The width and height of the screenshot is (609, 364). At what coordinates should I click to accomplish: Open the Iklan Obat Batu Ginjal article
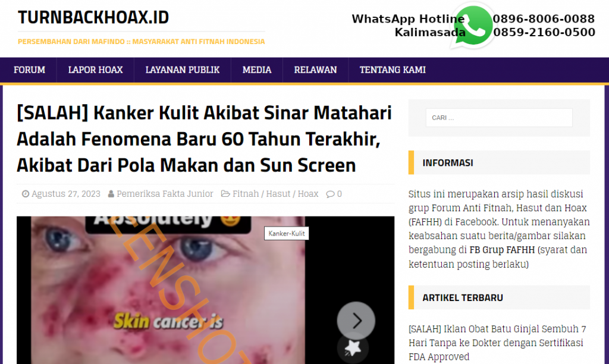498,343
